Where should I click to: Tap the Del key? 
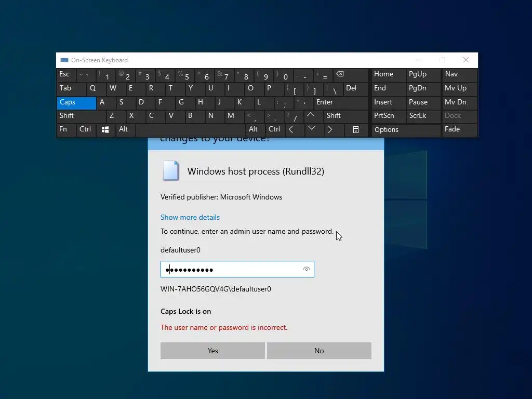[x=355, y=89]
